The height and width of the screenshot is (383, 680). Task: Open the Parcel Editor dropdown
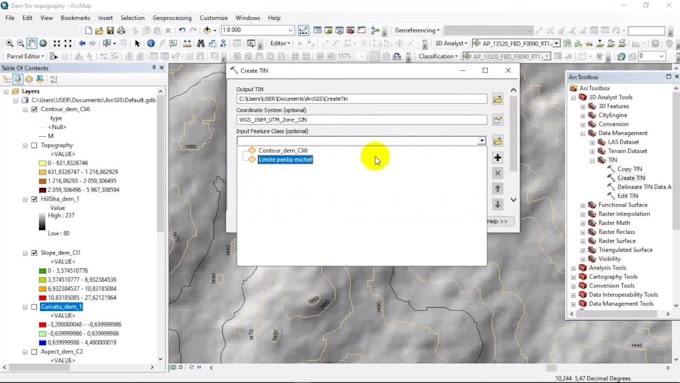[x=25, y=56]
